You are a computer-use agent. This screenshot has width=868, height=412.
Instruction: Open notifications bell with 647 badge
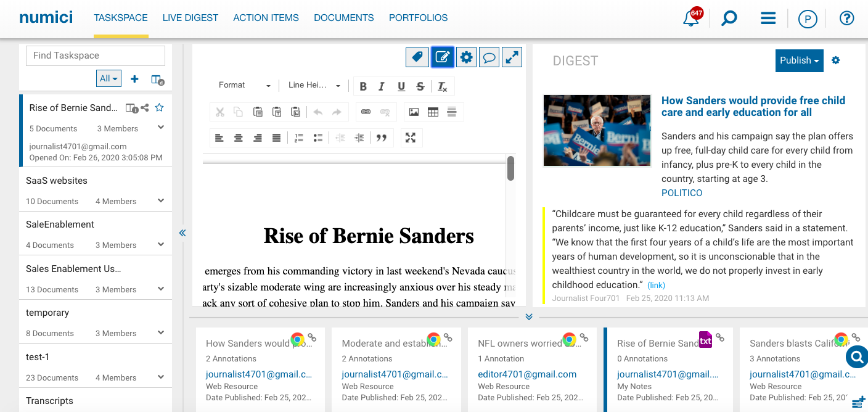click(x=691, y=19)
